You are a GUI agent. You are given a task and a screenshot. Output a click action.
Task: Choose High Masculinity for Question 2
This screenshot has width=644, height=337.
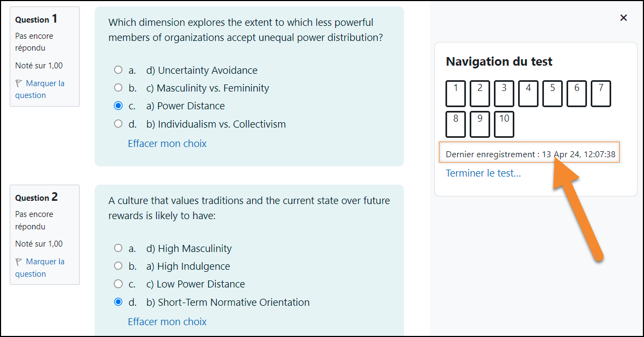(118, 248)
